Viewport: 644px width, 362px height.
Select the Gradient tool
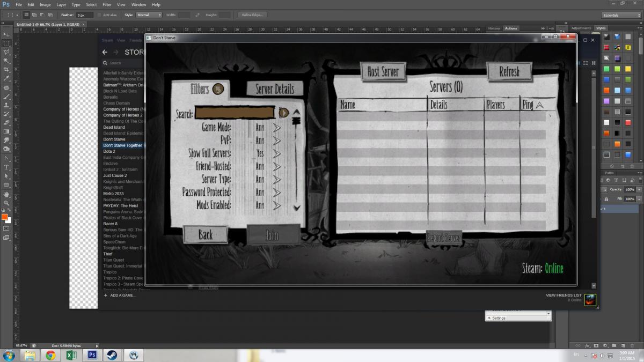click(x=6, y=131)
